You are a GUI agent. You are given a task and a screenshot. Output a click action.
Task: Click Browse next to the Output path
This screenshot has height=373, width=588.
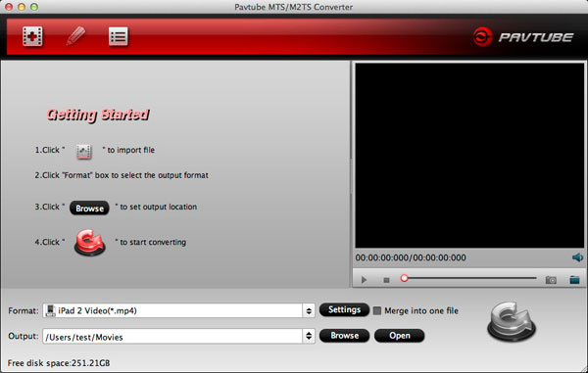coord(344,336)
